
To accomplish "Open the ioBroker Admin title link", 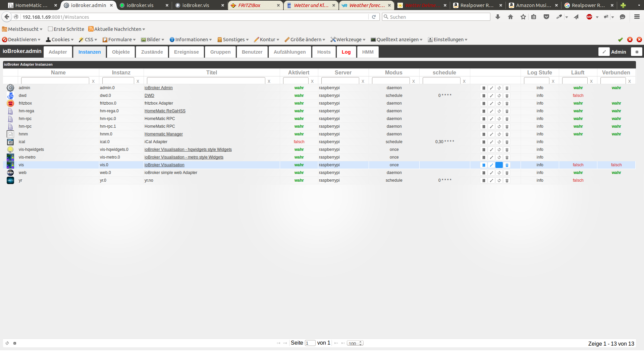I will point(159,88).
